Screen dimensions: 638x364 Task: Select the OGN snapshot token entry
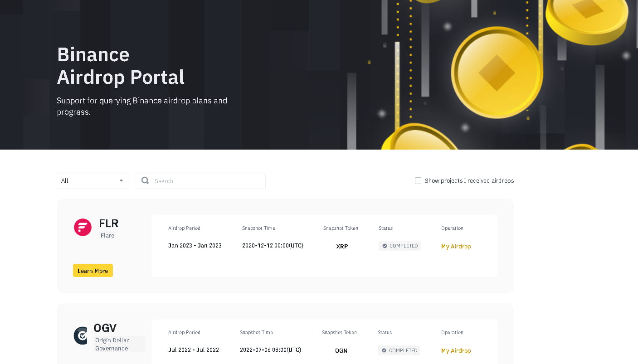341,350
